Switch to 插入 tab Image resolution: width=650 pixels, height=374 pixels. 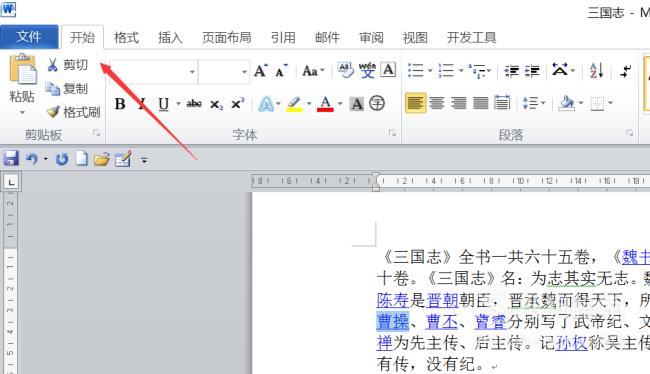point(170,38)
